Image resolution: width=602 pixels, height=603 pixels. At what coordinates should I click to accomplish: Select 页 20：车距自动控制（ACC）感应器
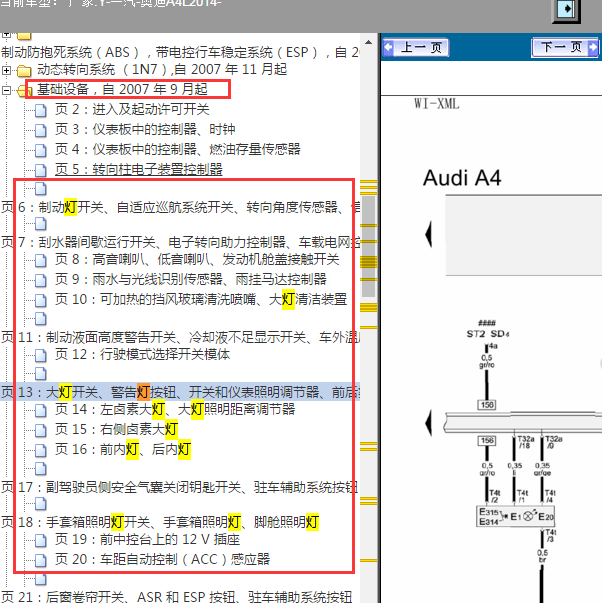click(x=162, y=559)
